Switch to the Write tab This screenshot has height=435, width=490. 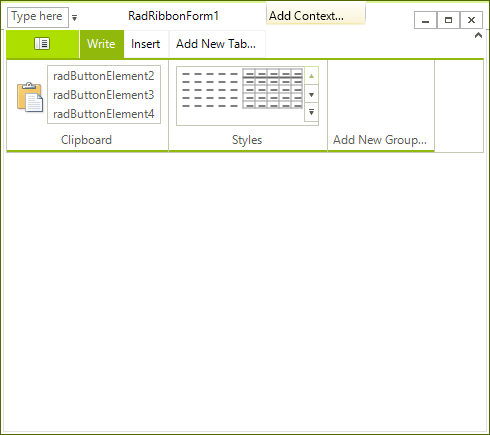click(101, 44)
